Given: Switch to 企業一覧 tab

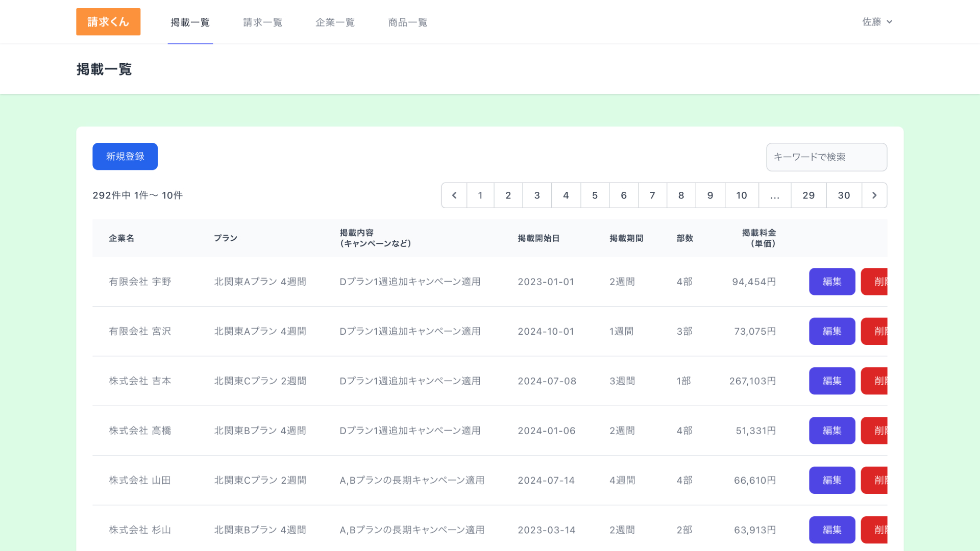Looking at the screenshot, I should (335, 22).
